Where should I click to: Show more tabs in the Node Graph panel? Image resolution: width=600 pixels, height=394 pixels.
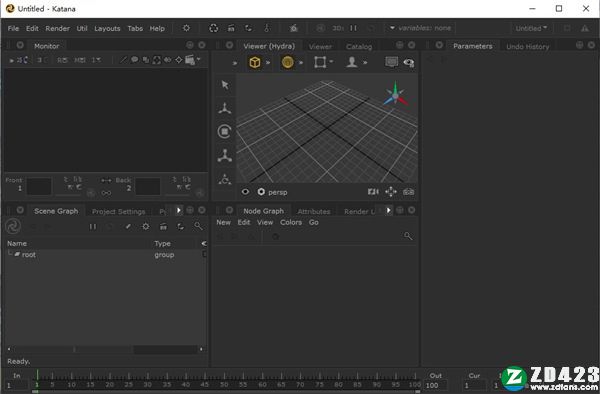click(x=388, y=210)
